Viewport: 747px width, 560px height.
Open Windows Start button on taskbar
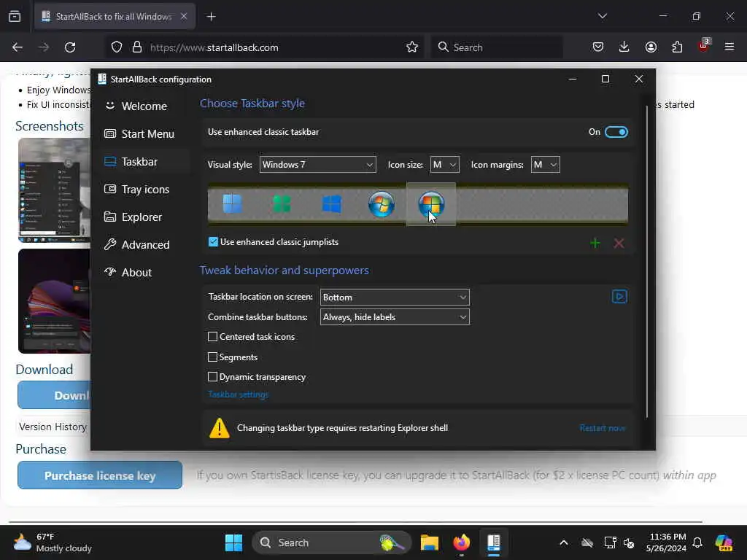(233, 542)
